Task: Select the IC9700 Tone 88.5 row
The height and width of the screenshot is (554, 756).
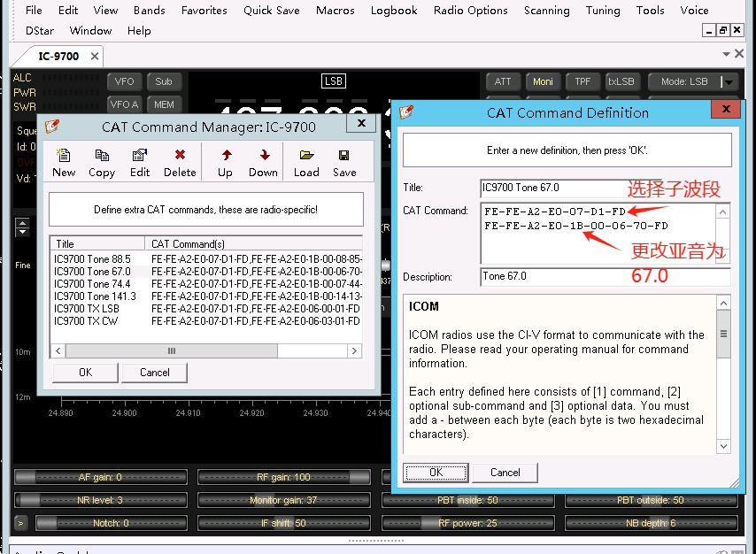Action: pyautogui.click(x=206, y=259)
